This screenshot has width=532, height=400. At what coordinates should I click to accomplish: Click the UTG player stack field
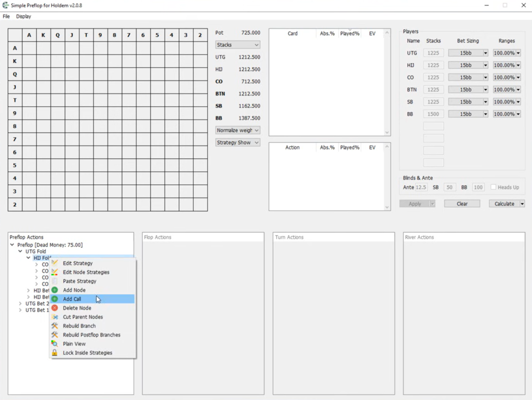point(433,53)
